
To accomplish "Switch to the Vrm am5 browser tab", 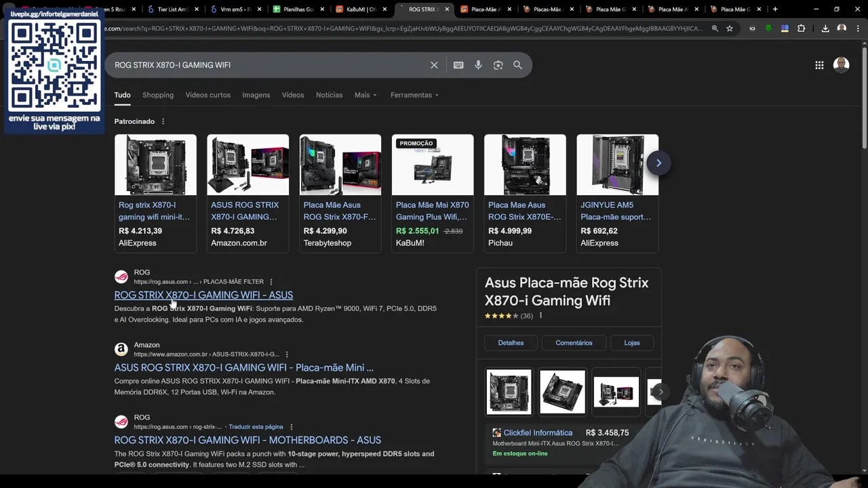I will pos(235,9).
